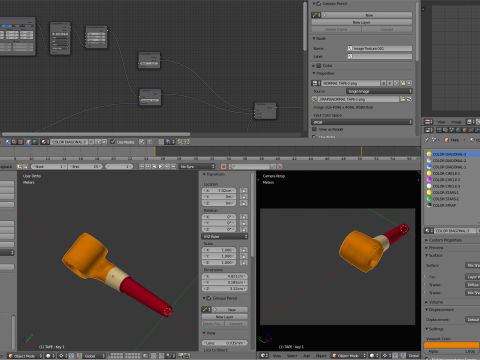480x360 pixels.
Task: Toggle Use Nodes checkbox in node editor
Action: click(113, 142)
